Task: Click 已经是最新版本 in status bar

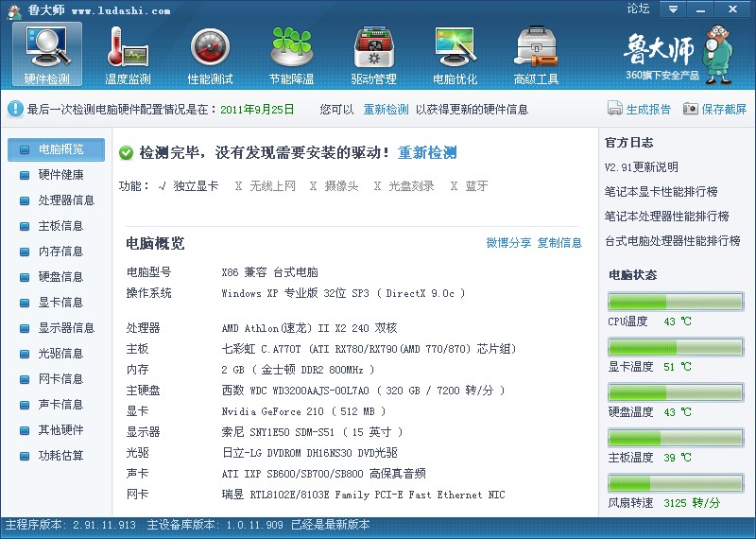Action: coord(330,525)
